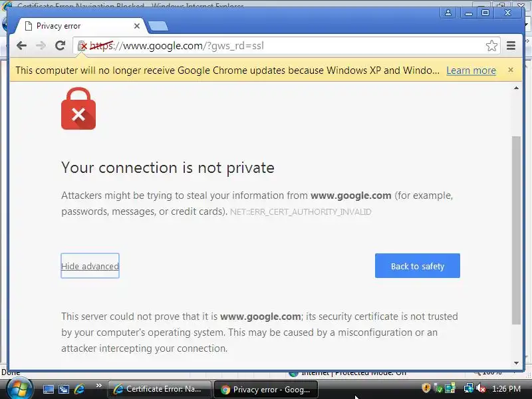This screenshot has width=532, height=399.
Task: Close the Privacy error tab
Action: click(137, 26)
